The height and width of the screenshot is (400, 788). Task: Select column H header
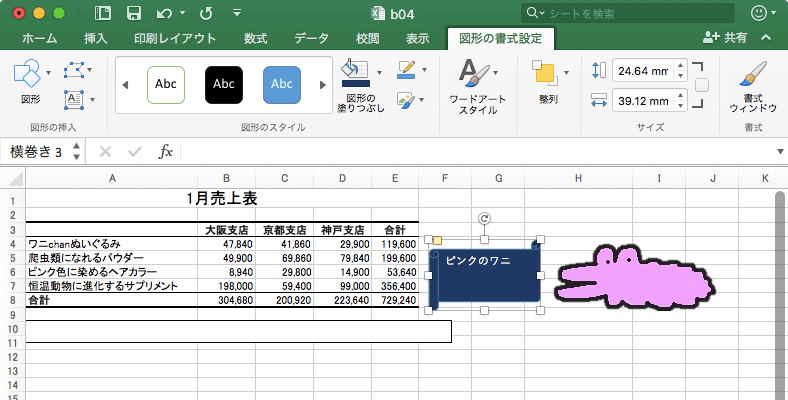point(578,178)
